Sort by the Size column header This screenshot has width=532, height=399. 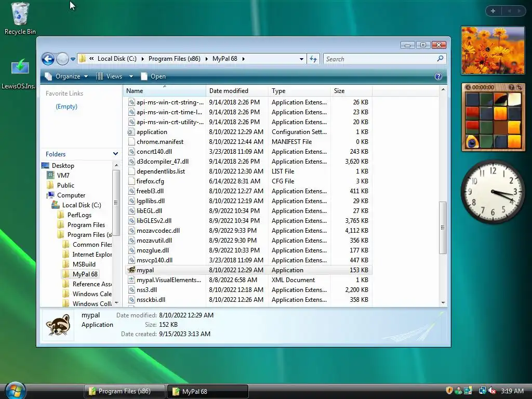tap(352, 90)
